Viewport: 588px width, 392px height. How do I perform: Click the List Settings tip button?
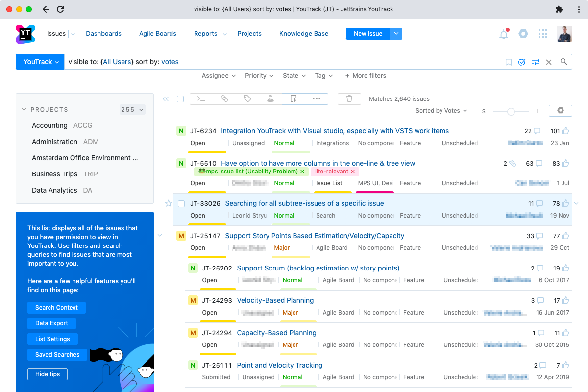pyautogui.click(x=52, y=339)
